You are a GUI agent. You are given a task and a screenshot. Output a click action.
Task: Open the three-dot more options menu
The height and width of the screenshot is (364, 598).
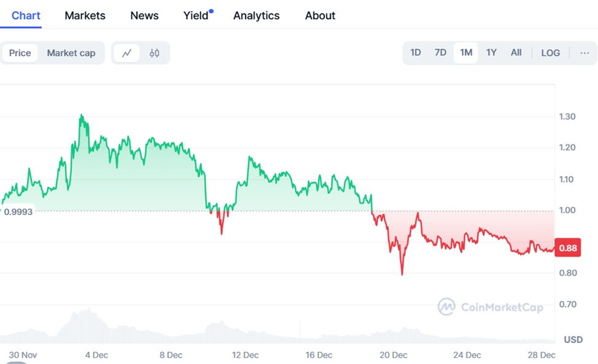(585, 53)
